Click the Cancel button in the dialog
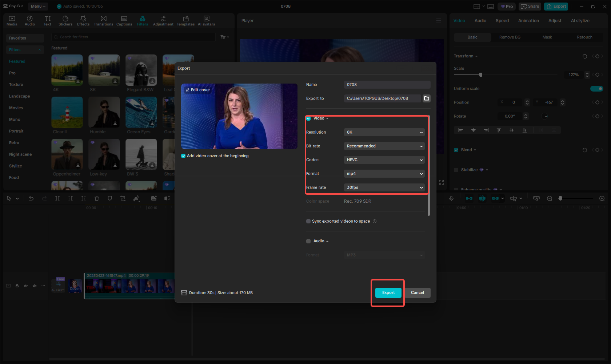Image resolution: width=611 pixels, height=364 pixels. coord(417,293)
